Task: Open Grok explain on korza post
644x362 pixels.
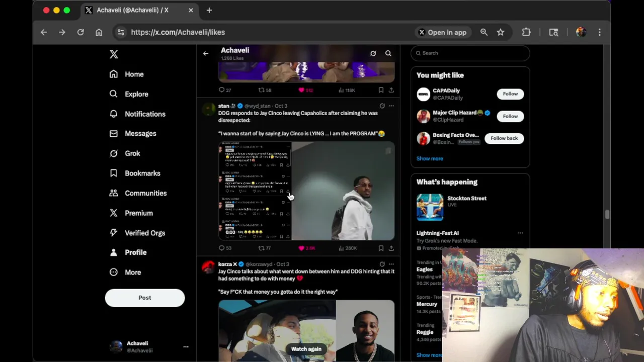Action: (x=382, y=264)
